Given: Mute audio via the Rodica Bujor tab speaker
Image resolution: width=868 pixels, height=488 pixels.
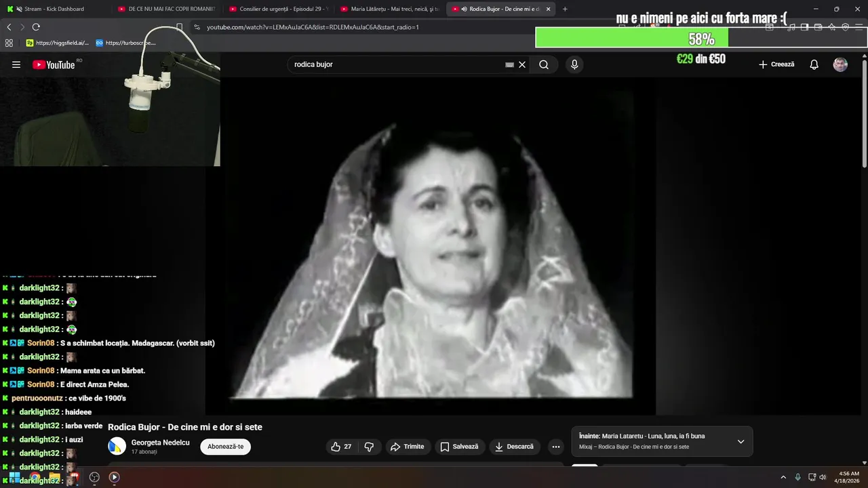Looking at the screenshot, I should pos(464,9).
